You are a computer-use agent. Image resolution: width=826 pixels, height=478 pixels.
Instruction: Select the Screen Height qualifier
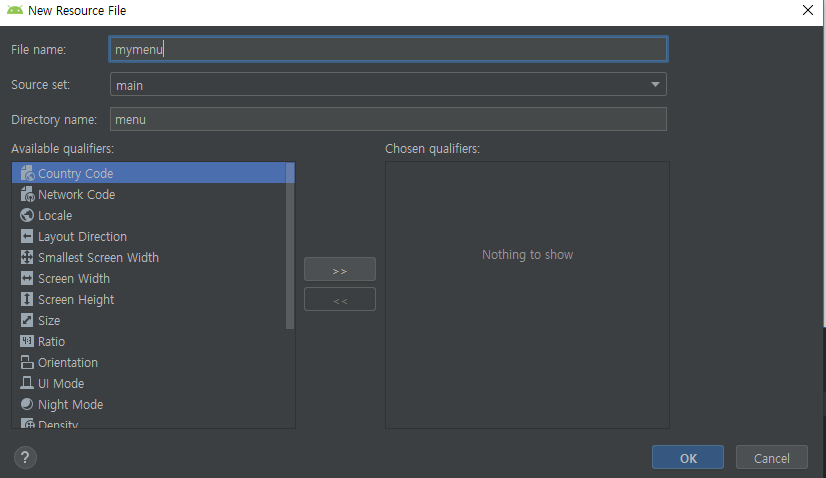[149, 299]
